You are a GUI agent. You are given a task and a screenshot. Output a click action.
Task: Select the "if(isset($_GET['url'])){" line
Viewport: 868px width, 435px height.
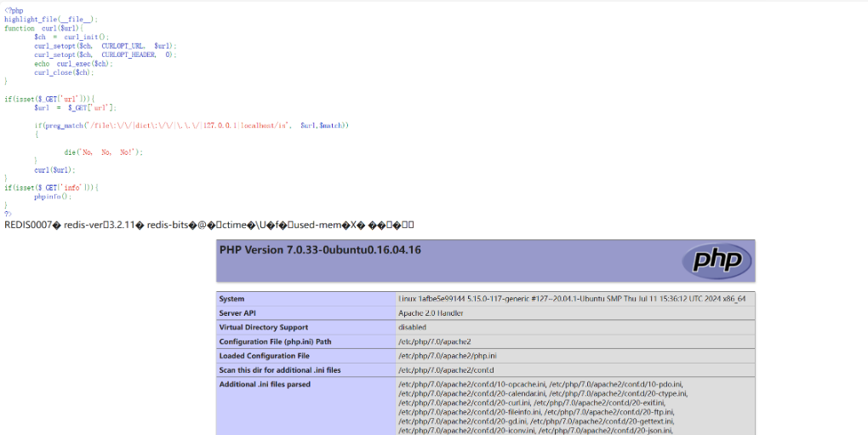pyautogui.click(x=50, y=99)
